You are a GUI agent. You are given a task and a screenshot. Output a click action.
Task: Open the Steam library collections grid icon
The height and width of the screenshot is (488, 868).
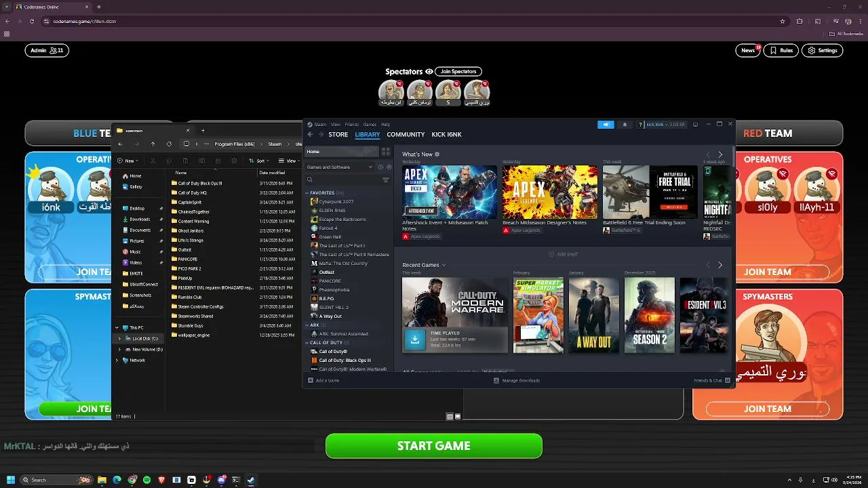(386, 152)
